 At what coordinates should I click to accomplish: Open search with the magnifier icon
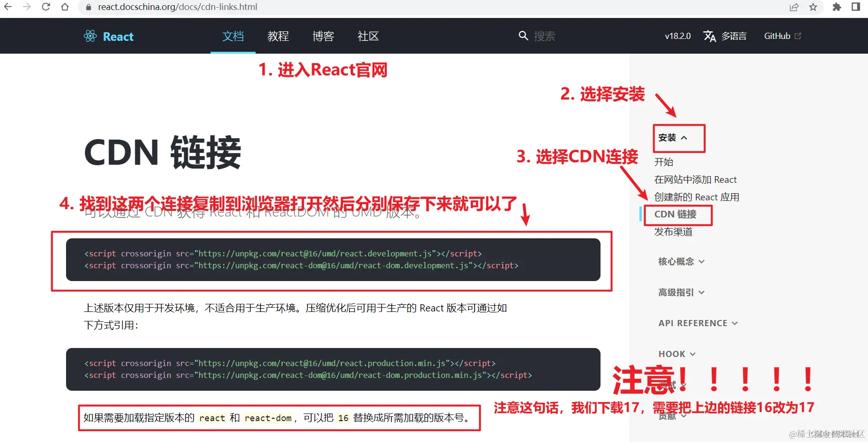click(523, 36)
